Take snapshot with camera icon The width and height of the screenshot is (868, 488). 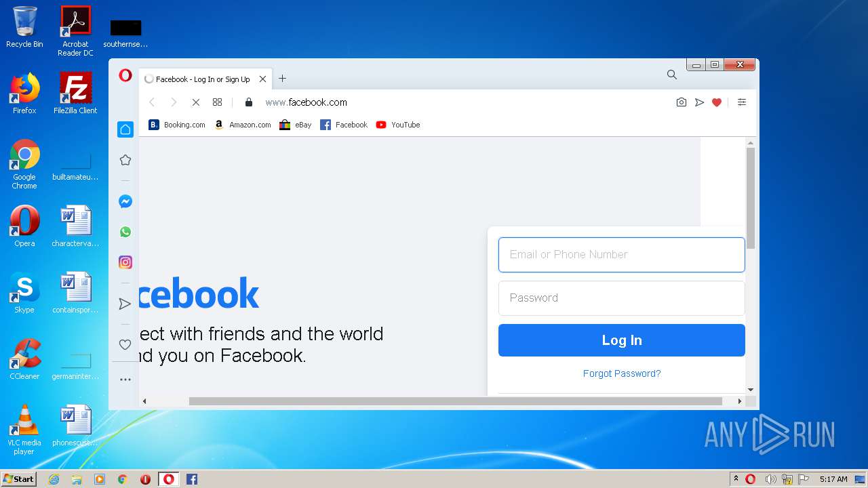click(682, 102)
